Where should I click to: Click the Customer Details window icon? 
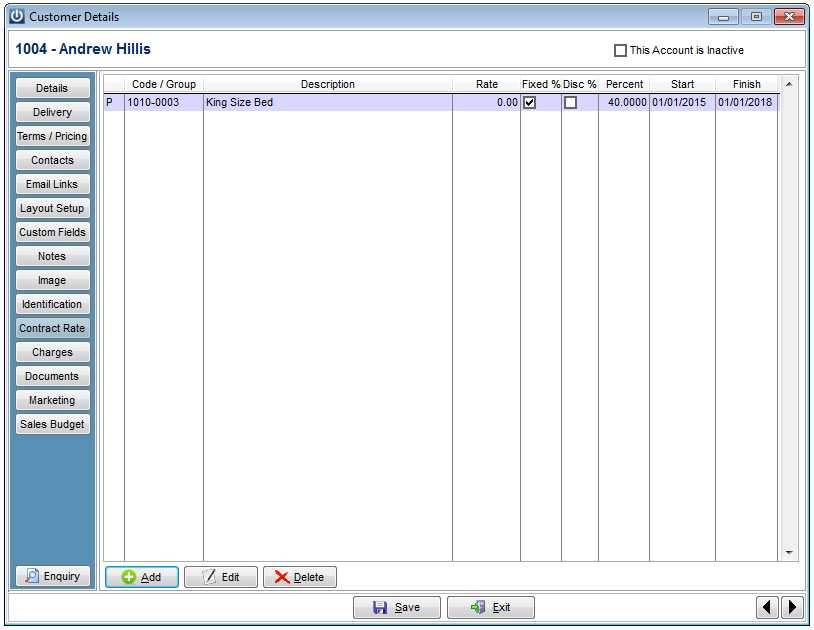[17, 17]
